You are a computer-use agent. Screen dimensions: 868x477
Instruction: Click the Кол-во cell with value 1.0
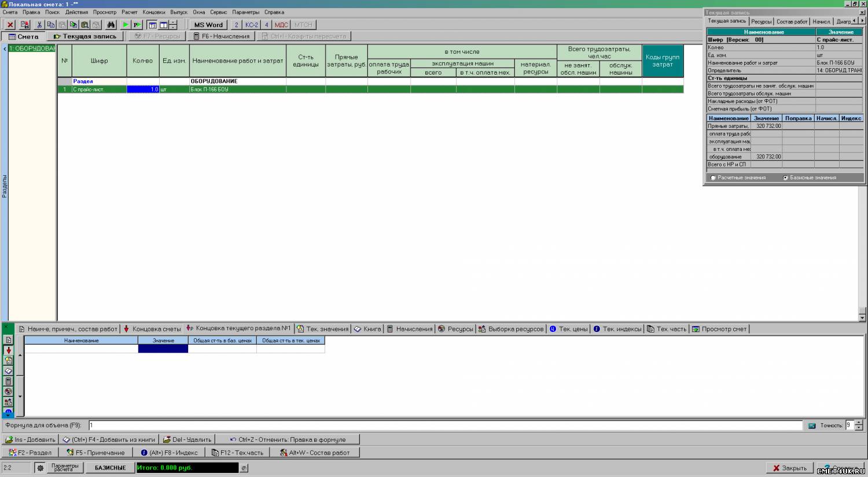click(143, 90)
